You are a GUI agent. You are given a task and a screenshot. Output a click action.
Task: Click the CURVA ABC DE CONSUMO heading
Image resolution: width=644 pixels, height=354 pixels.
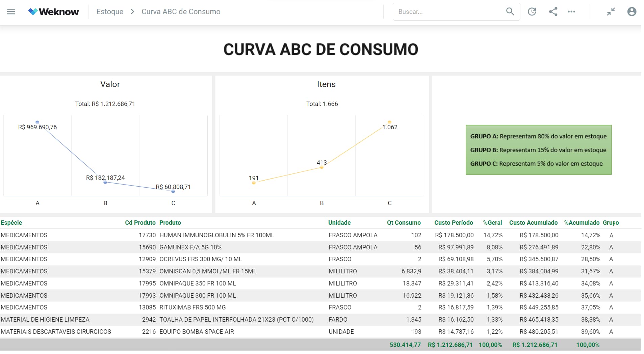point(321,49)
